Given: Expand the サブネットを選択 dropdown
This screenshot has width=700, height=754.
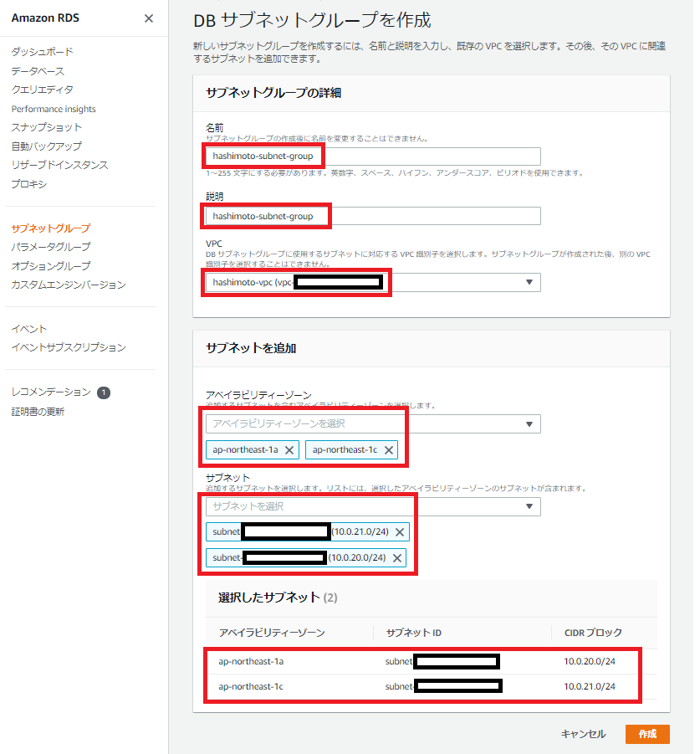Looking at the screenshot, I should pyautogui.click(x=529, y=506).
